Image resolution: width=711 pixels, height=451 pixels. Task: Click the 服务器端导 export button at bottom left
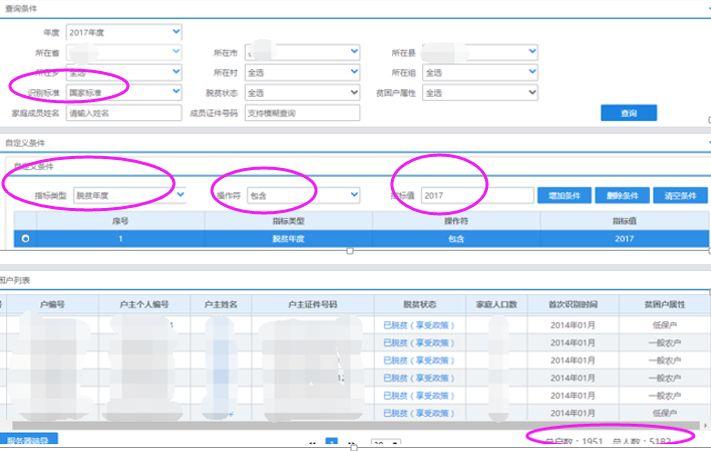[x=32, y=441]
